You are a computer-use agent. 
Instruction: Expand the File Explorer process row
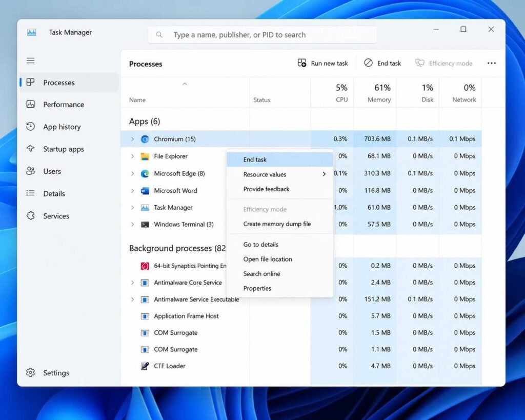click(132, 156)
